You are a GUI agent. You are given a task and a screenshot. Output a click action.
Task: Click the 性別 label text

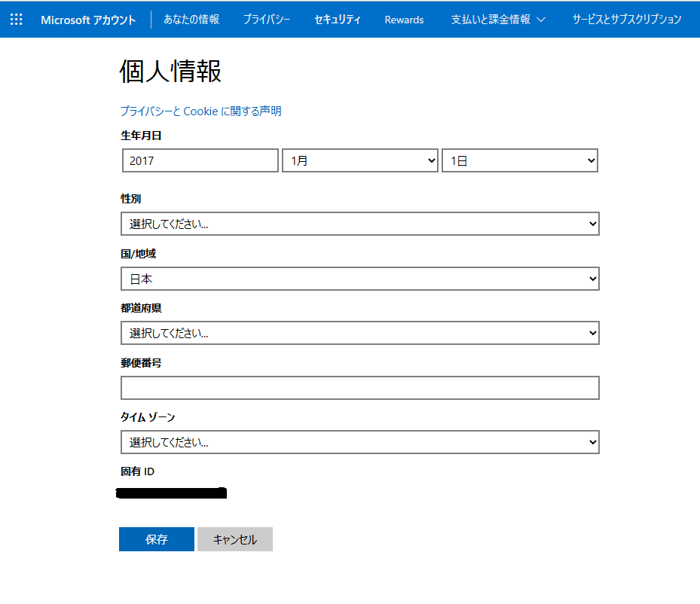coord(131,199)
